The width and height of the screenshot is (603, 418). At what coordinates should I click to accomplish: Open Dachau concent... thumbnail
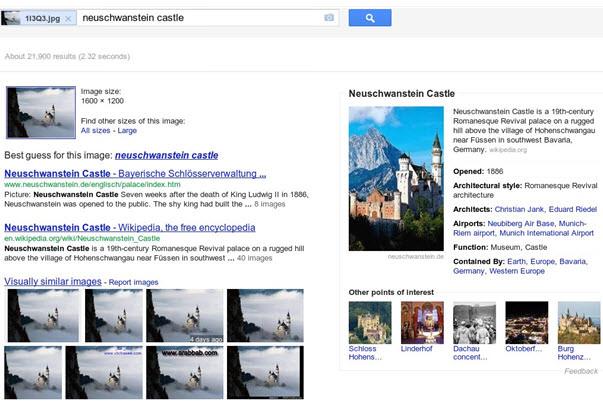(475, 323)
